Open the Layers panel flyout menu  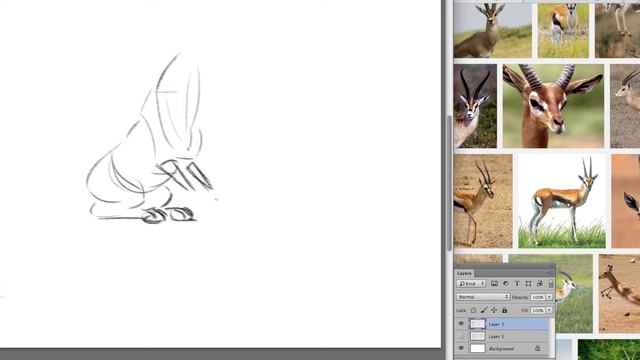[550, 273]
